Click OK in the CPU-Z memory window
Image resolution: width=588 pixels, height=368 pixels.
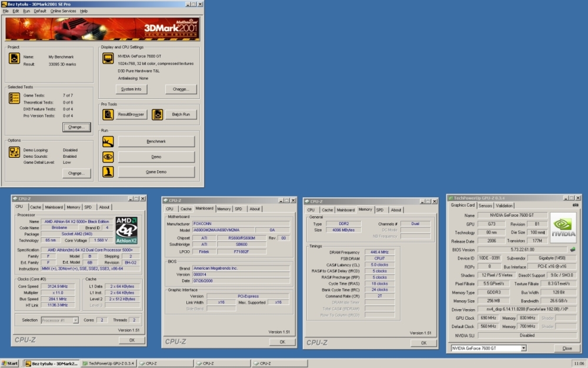coord(424,343)
